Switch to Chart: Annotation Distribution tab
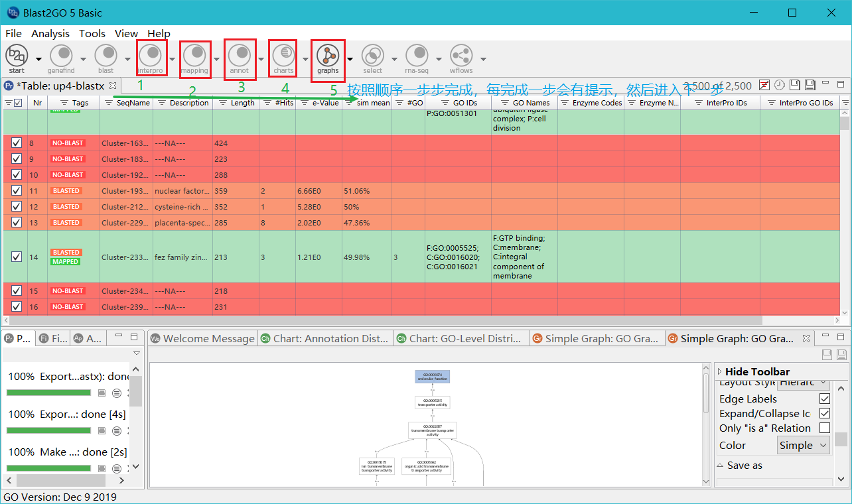Image resolution: width=852 pixels, height=504 pixels. [325, 338]
